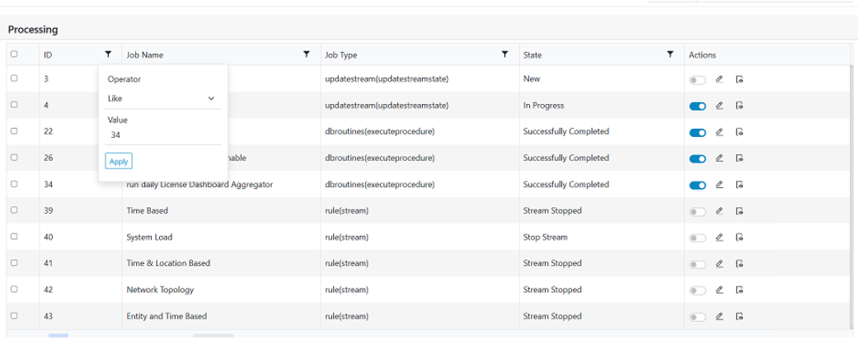Check the select-all header checkbox
868x345 pixels.
pos(14,54)
